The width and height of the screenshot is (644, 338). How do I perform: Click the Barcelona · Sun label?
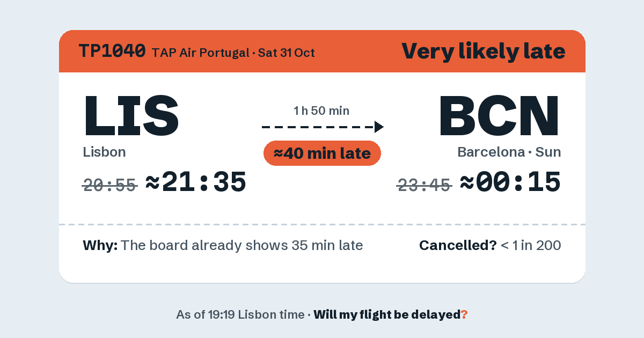click(x=509, y=152)
